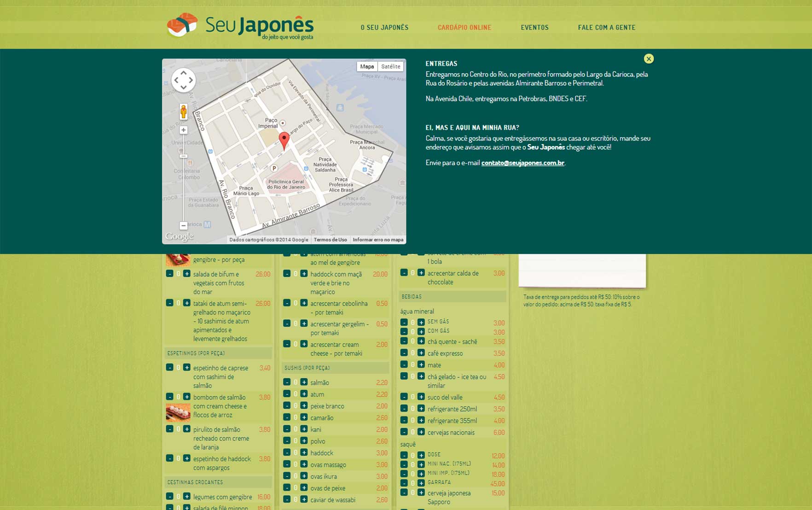Add one ovas ikura sushi

point(304,476)
